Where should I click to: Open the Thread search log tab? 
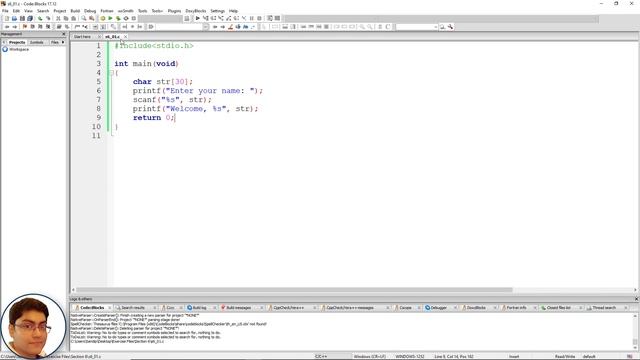point(604,308)
